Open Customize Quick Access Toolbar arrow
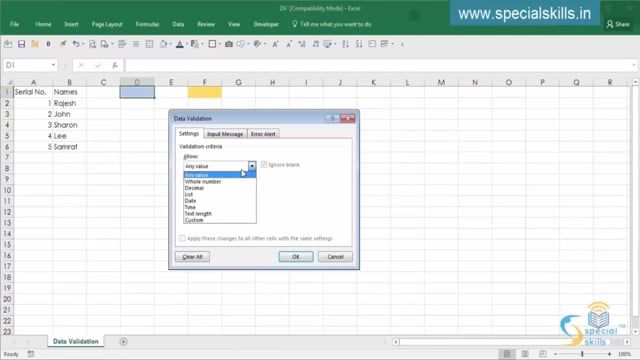 click(x=402, y=44)
